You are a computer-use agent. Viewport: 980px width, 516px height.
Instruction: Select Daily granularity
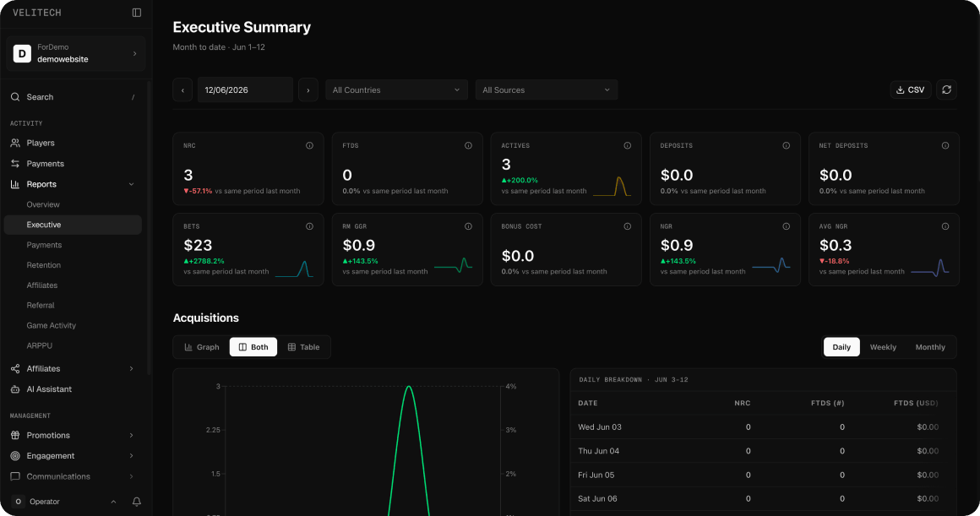coord(841,347)
